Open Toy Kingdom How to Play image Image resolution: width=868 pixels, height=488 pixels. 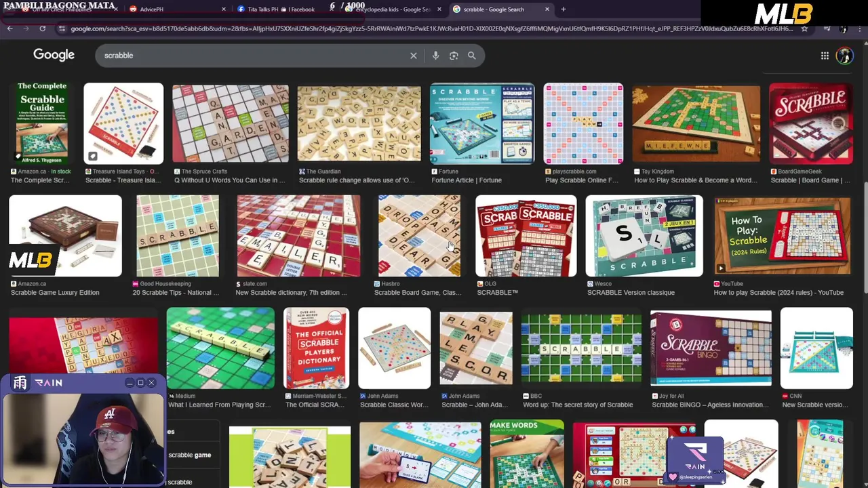696,123
